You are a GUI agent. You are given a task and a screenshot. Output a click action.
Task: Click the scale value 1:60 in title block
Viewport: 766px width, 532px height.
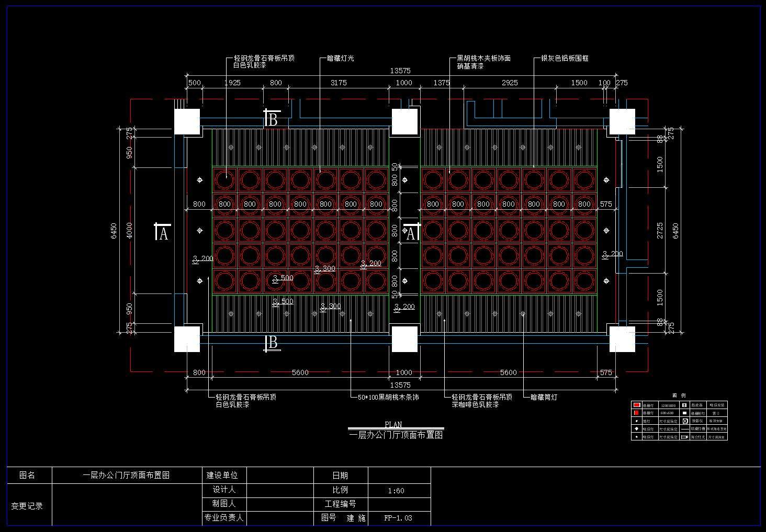[x=396, y=491]
